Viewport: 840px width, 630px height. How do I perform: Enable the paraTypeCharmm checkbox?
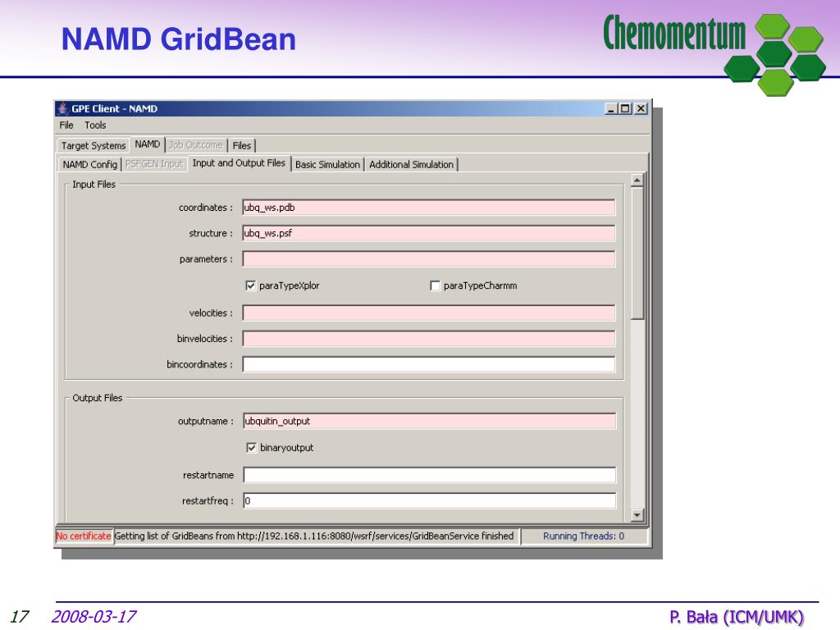(x=435, y=285)
